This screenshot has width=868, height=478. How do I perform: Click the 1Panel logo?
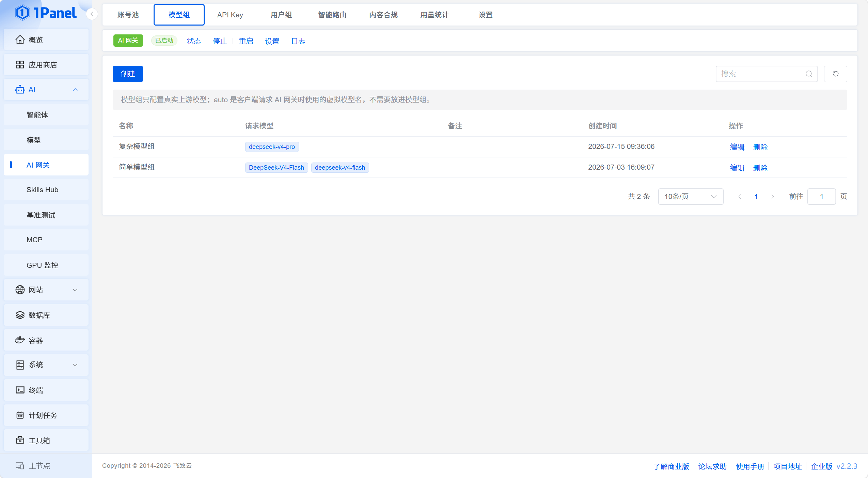(46, 13)
